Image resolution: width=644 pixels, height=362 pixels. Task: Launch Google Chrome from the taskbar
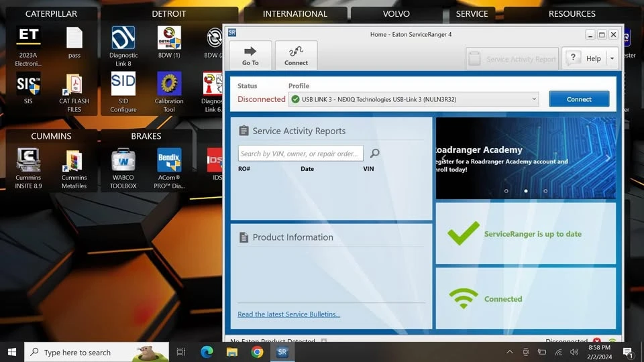pos(257,352)
